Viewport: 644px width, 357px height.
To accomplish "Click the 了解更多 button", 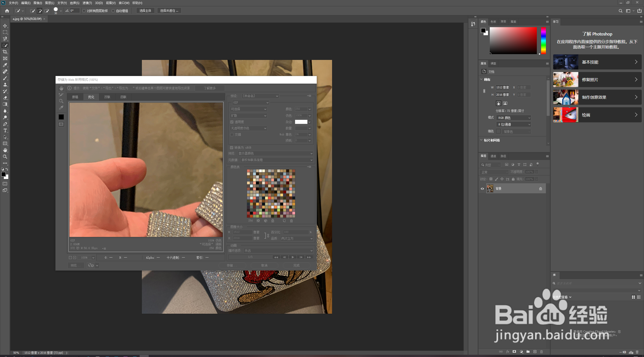I will 210,88.
